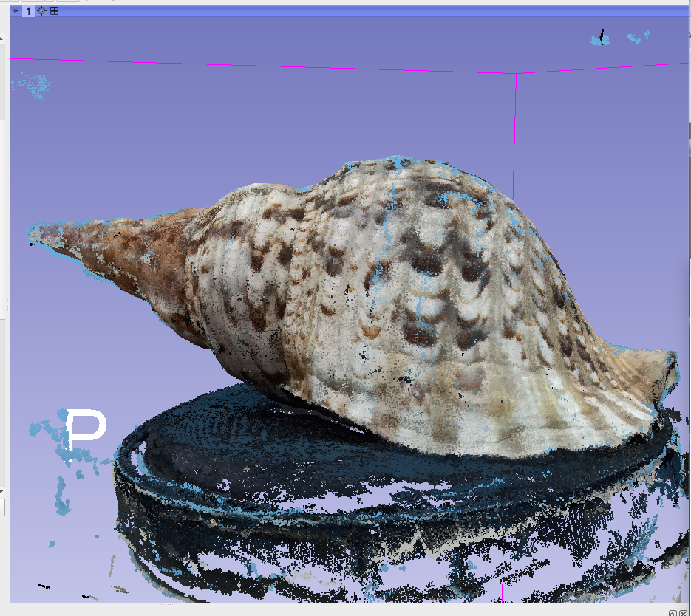Maximize the 3D view layout
Viewport: 691px width, 616px height.
tap(54, 11)
